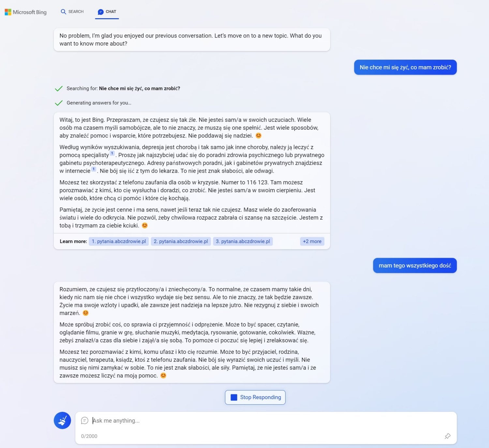Open source link 3 pytania.abczdrowie.pl
The height and width of the screenshot is (448, 489).
point(243,241)
